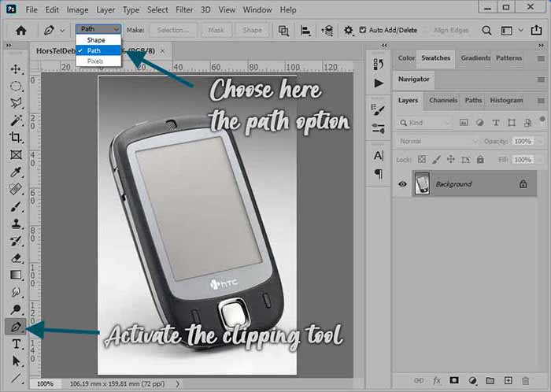Switch to the Swatches tab
The height and width of the screenshot is (392, 551).
pyautogui.click(x=436, y=58)
